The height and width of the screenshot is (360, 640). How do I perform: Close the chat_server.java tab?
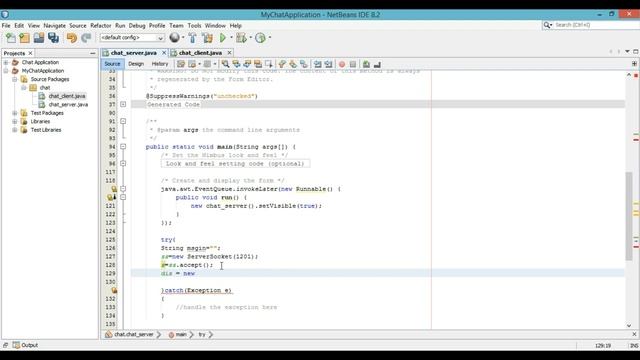tap(164, 53)
